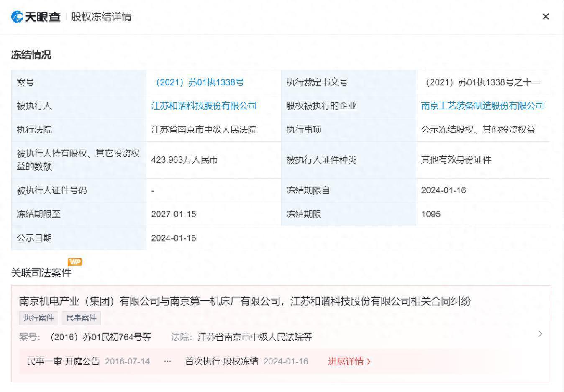Click the VIP badge icon
Screen dimensions: 564x392
tap(75, 262)
